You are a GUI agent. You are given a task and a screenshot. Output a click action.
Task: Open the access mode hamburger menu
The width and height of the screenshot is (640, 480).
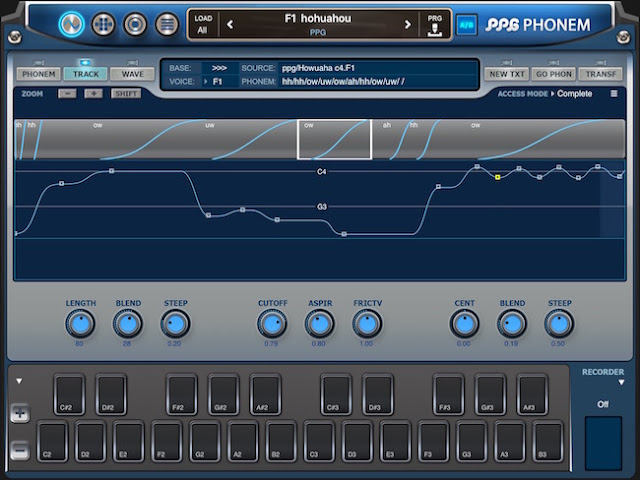coord(613,94)
